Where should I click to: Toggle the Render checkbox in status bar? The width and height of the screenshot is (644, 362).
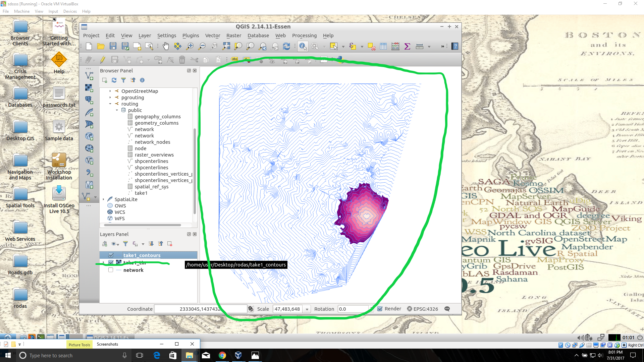point(380,309)
